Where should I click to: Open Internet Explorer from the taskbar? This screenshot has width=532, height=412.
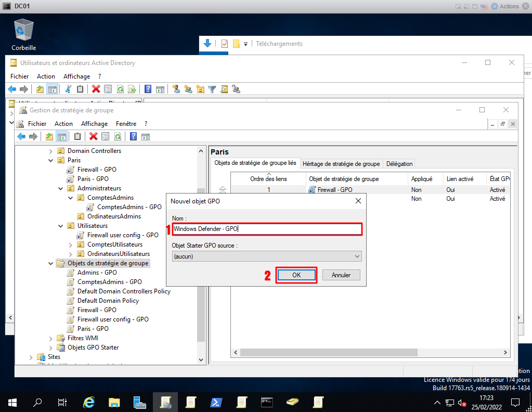pos(89,402)
